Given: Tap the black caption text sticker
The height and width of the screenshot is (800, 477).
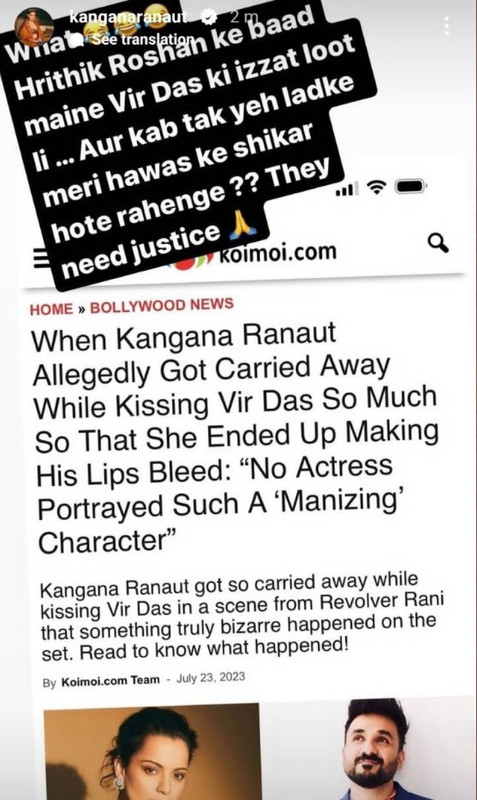Looking at the screenshot, I should click(189, 139).
